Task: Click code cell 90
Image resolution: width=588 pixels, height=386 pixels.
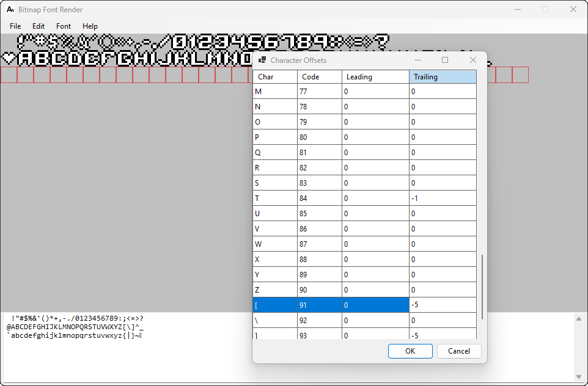Action: 320,289
